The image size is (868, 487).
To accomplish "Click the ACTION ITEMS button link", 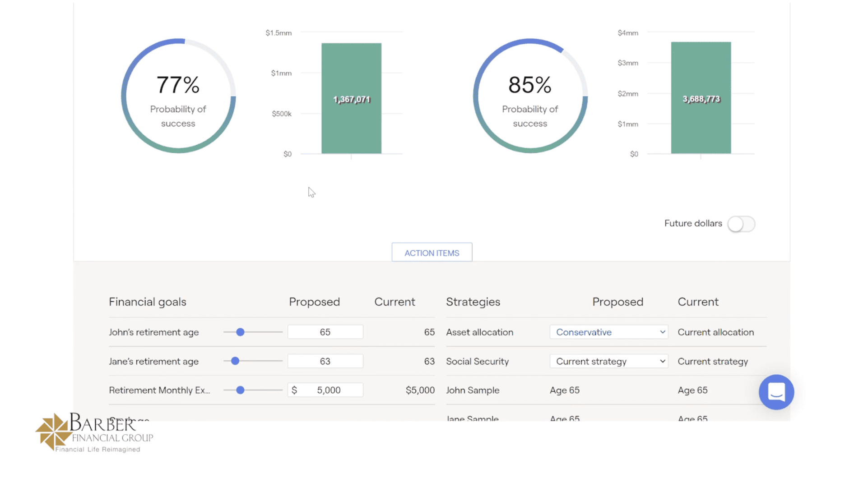I will [x=432, y=253].
